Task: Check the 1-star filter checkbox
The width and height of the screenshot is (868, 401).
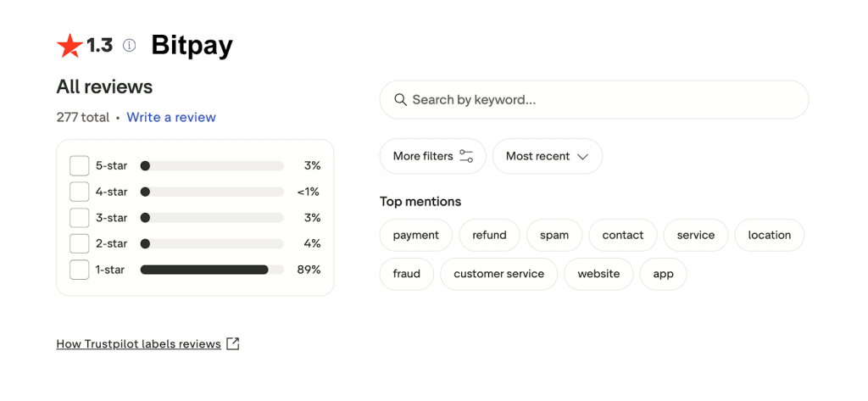Action: [x=79, y=270]
